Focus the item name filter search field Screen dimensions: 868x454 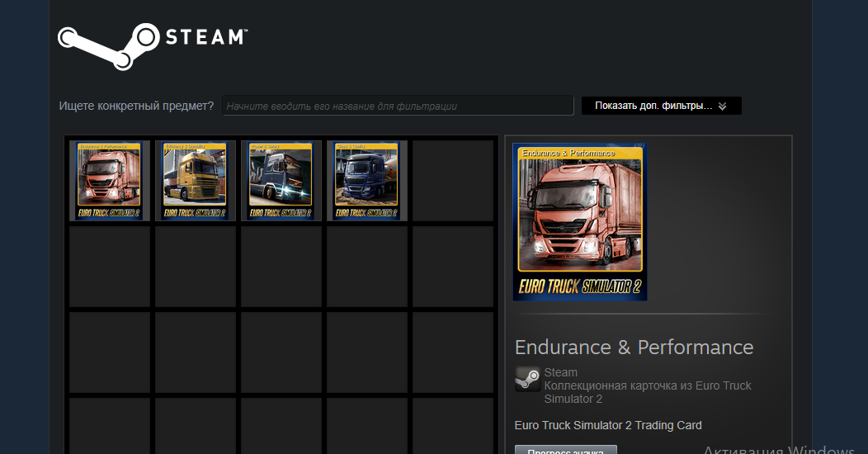click(398, 106)
